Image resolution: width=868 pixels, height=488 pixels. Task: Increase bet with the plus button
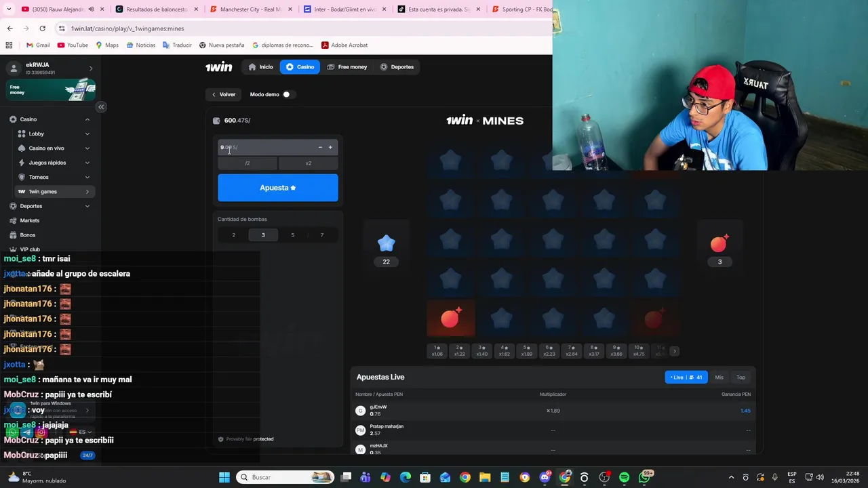(330, 147)
